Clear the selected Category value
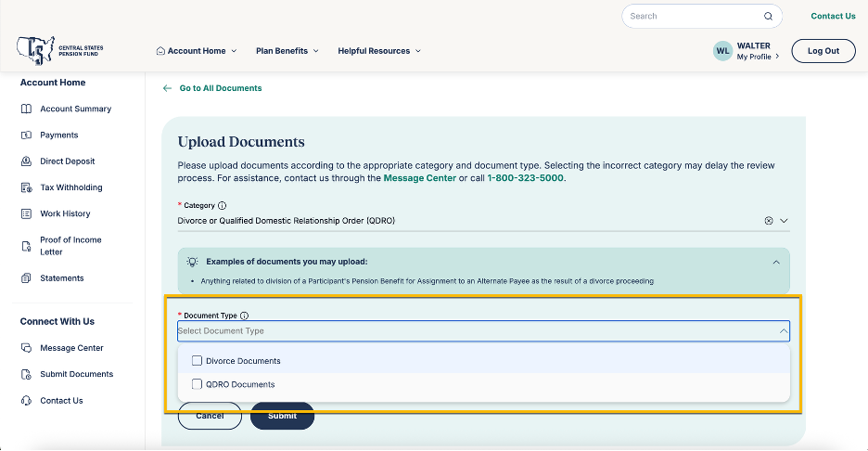The height and width of the screenshot is (451, 868). tap(769, 221)
